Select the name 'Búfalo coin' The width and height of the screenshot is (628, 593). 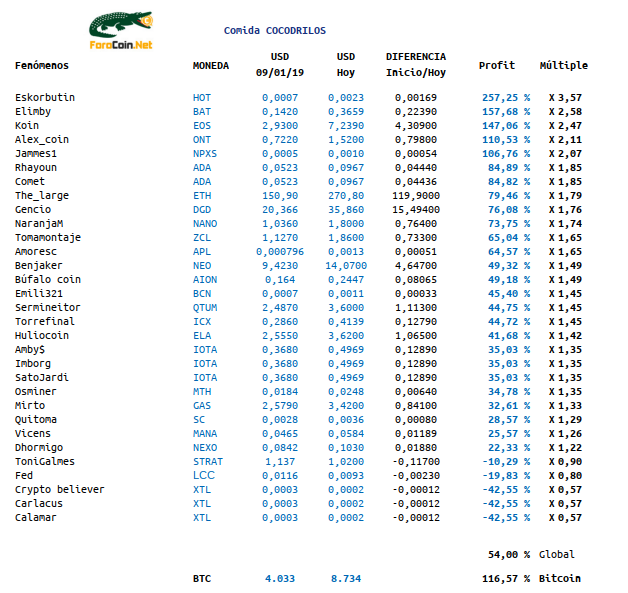pos(48,279)
